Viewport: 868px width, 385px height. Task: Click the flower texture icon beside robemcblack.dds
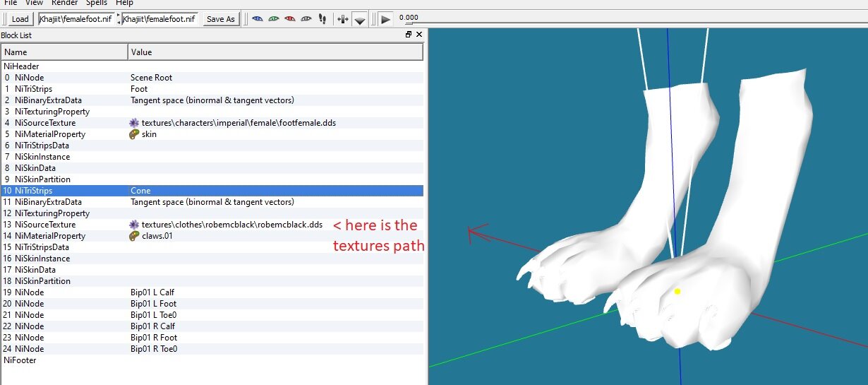(134, 225)
